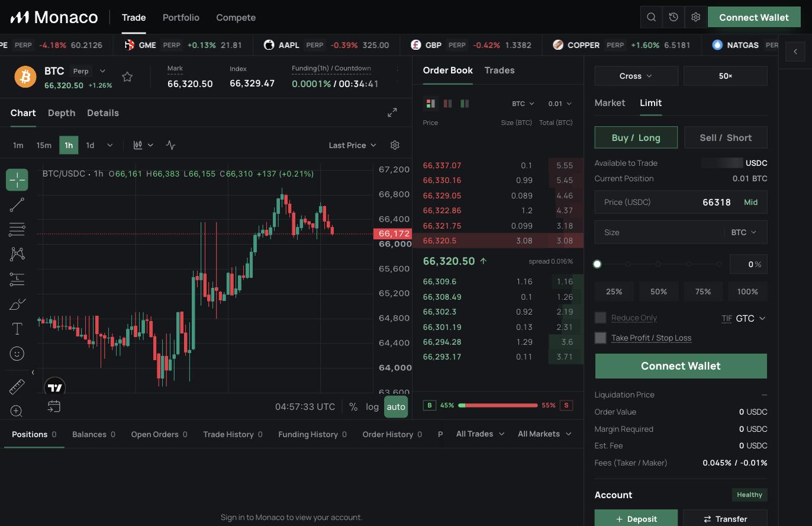This screenshot has width=812, height=526.
Task: Select the text annotation tool
Action: click(x=17, y=329)
